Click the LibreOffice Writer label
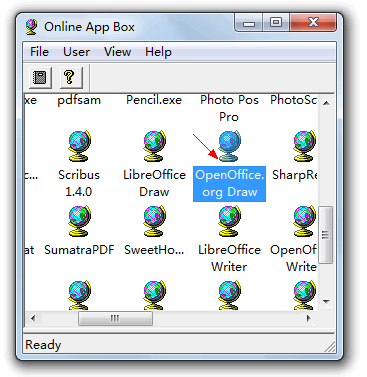 (x=229, y=258)
